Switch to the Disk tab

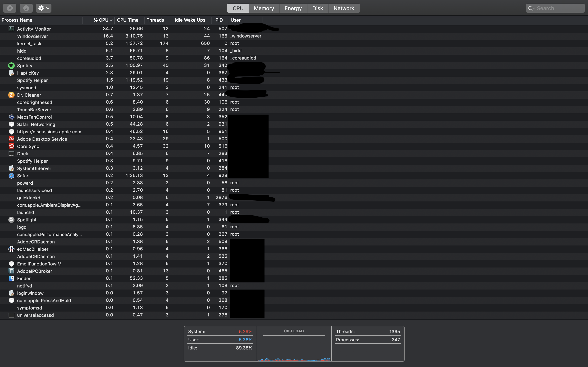pos(317,8)
